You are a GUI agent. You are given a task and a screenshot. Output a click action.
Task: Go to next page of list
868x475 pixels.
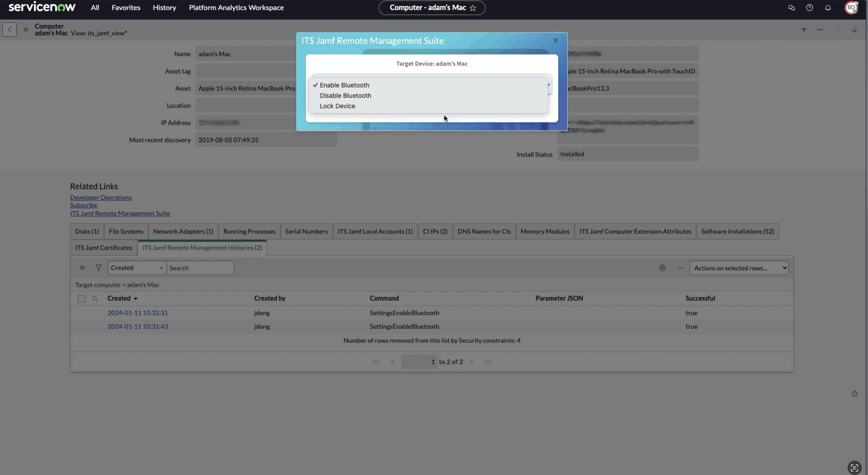point(472,362)
